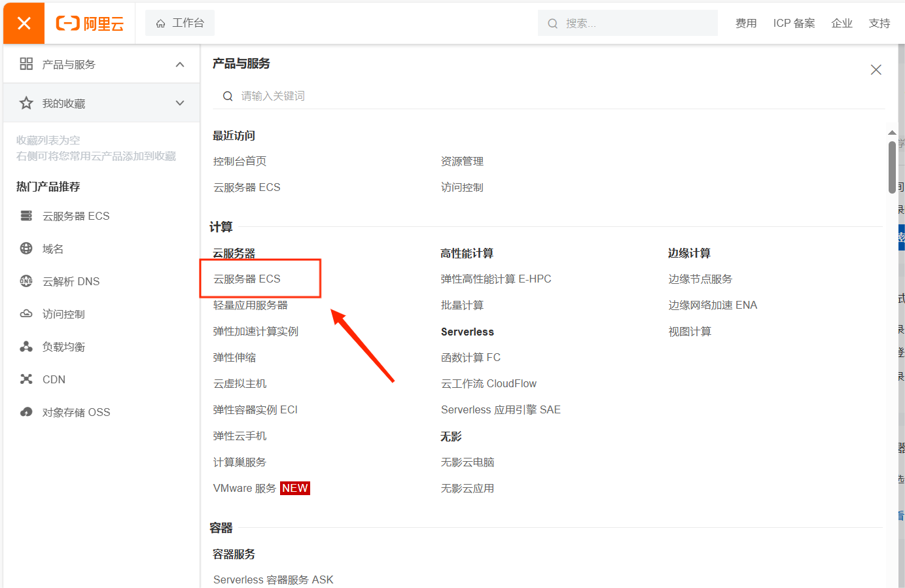905x588 pixels.
Task: Click the 产品与服务 grid icon
Action: pyautogui.click(x=26, y=63)
